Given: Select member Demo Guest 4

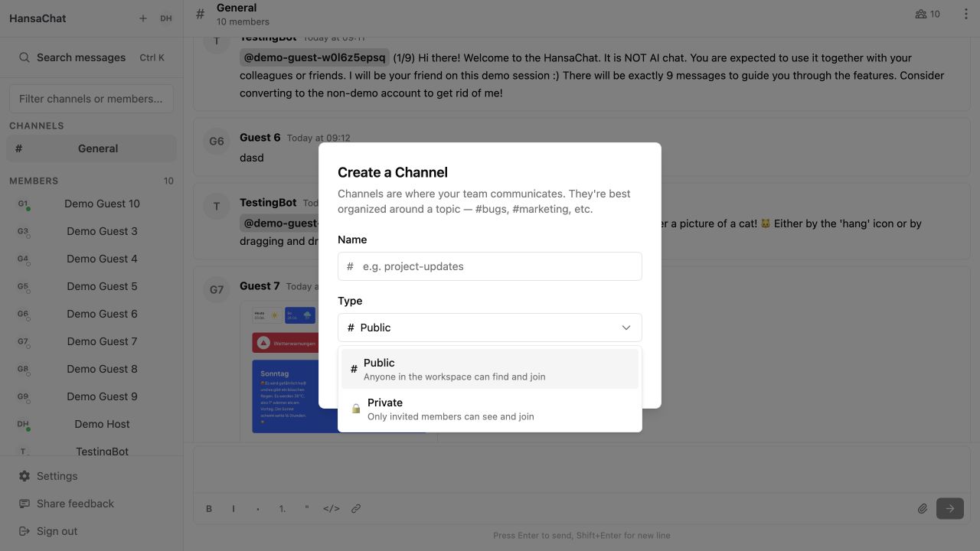Looking at the screenshot, I should point(91,259).
